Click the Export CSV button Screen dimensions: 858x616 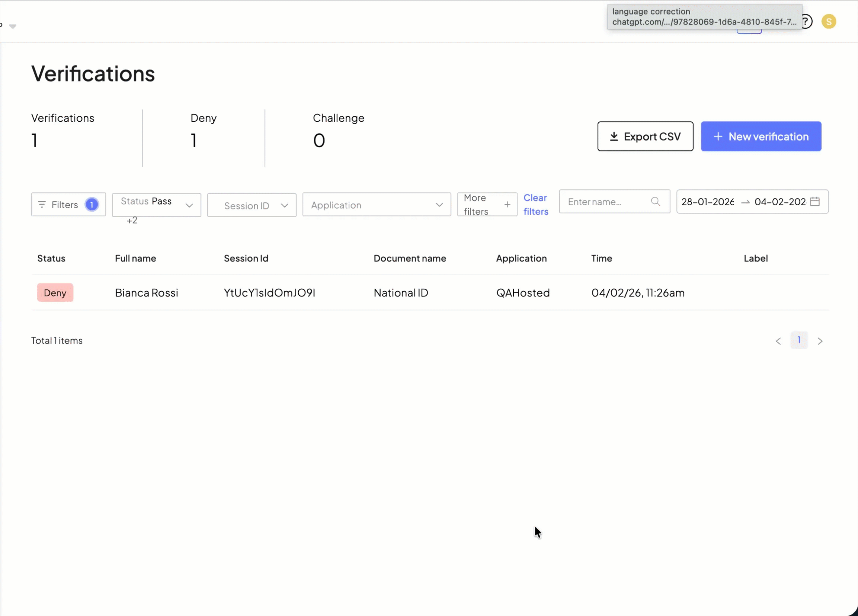[x=645, y=137]
